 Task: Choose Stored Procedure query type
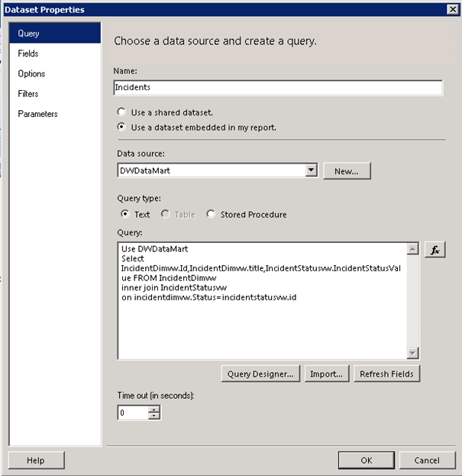pyautogui.click(x=212, y=215)
